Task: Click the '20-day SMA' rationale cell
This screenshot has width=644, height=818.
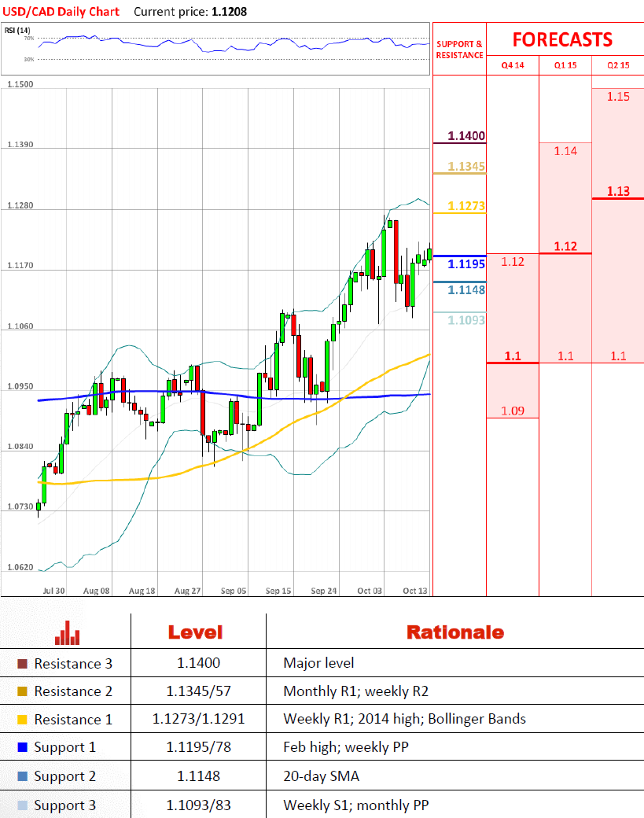Action: coord(322,776)
